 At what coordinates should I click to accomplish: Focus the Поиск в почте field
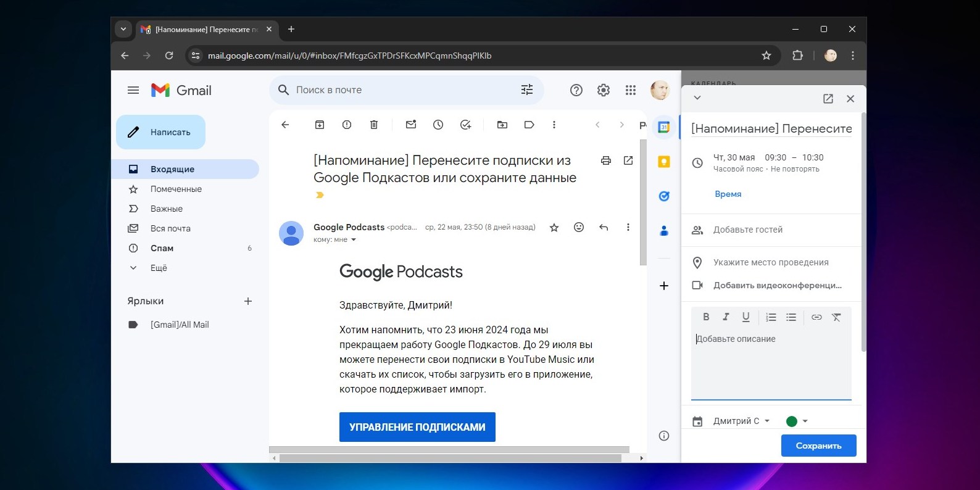tap(406, 90)
